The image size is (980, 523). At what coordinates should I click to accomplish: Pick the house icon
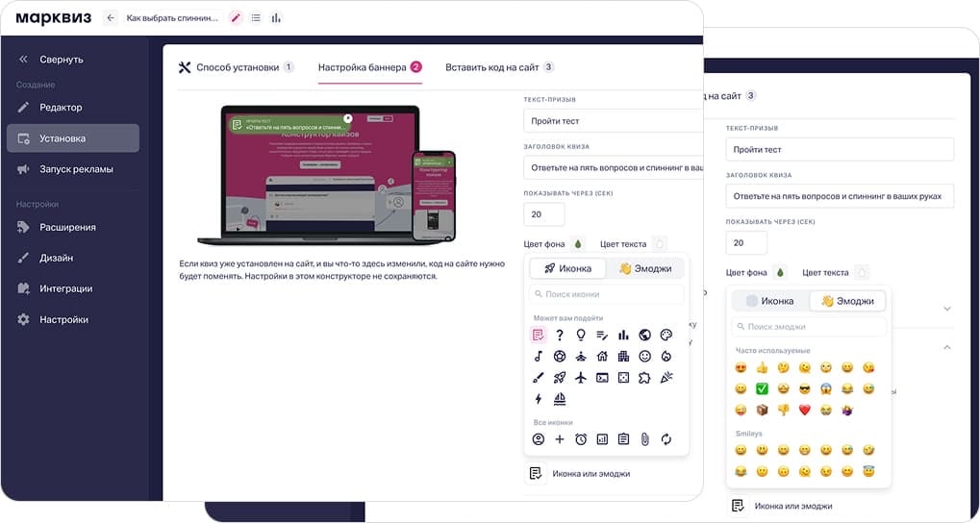[x=602, y=356]
